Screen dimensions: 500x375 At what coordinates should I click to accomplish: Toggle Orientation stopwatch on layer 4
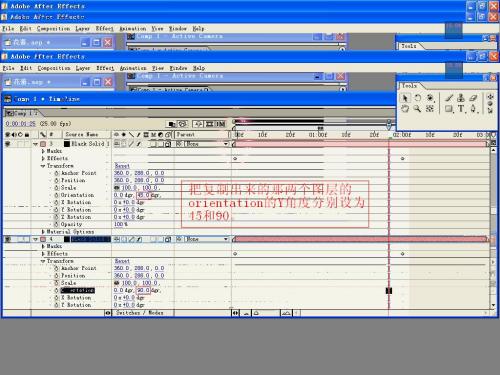point(57,290)
